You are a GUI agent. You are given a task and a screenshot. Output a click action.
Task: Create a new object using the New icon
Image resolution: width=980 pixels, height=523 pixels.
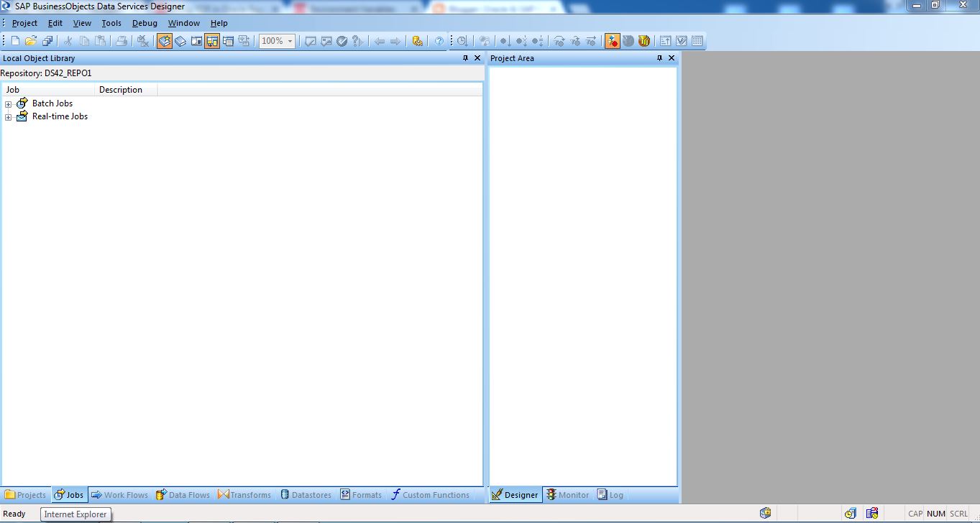pos(14,41)
